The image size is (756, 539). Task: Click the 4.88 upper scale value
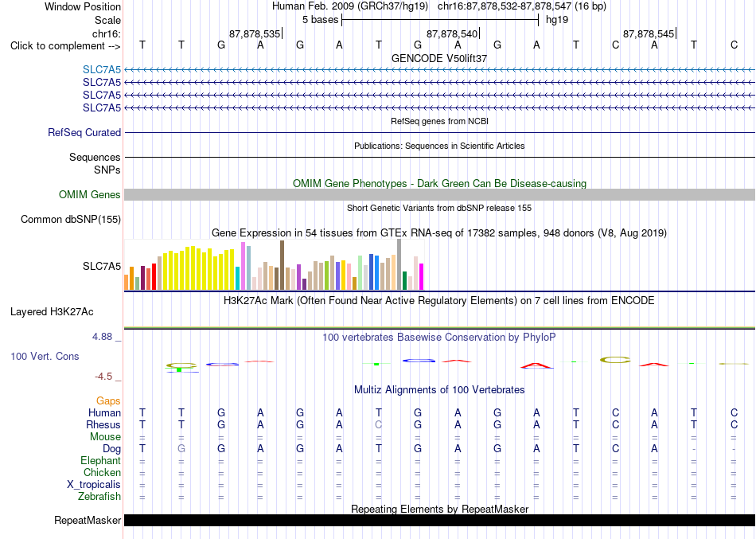pos(103,337)
